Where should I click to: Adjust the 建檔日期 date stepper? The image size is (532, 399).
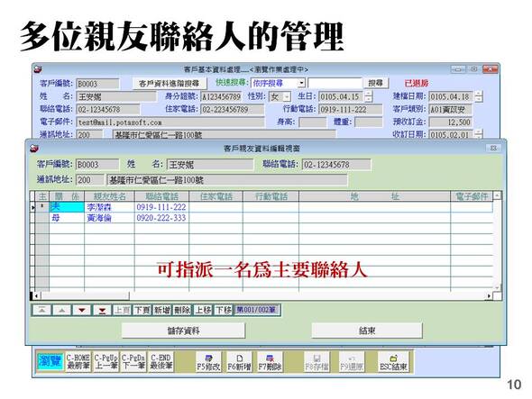(x=478, y=97)
